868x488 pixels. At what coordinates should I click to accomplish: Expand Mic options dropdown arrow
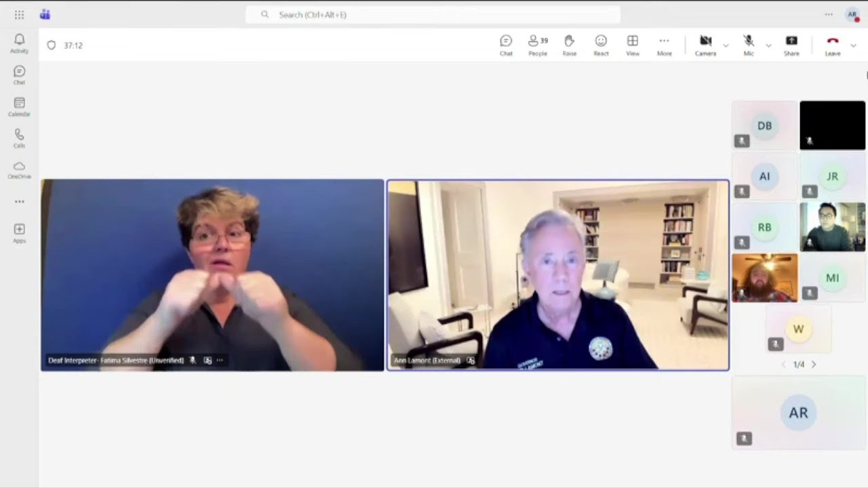[x=768, y=45]
